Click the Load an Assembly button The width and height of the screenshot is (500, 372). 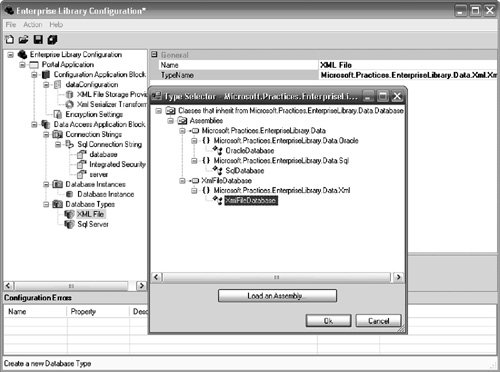[x=277, y=296]
